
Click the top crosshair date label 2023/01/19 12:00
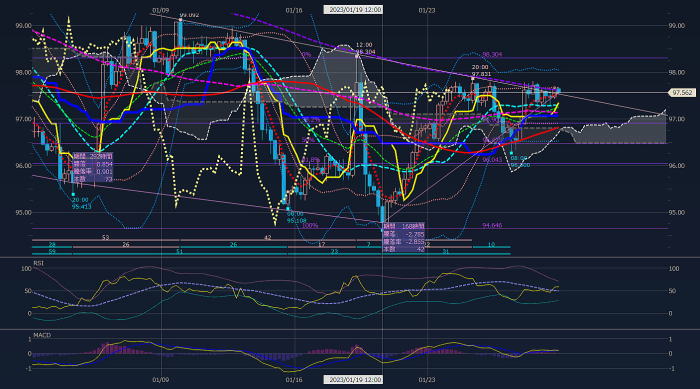tap(353, 9)
